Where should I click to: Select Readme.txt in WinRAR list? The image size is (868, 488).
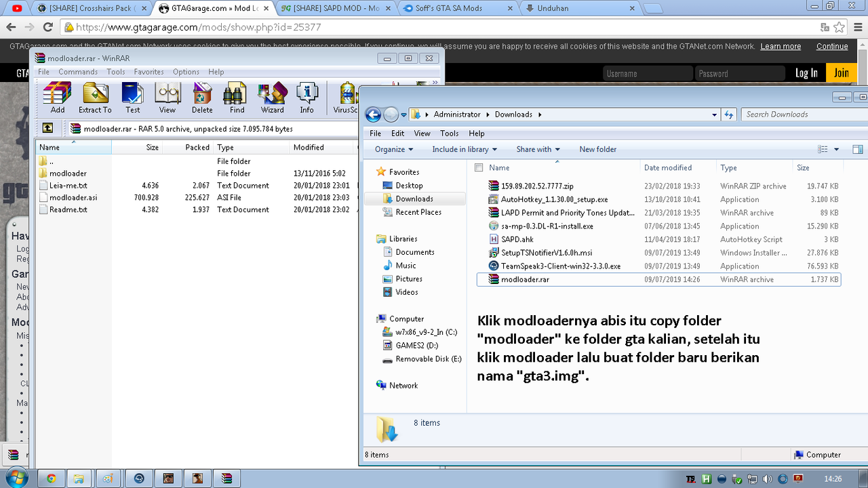(x=68, y=209)
